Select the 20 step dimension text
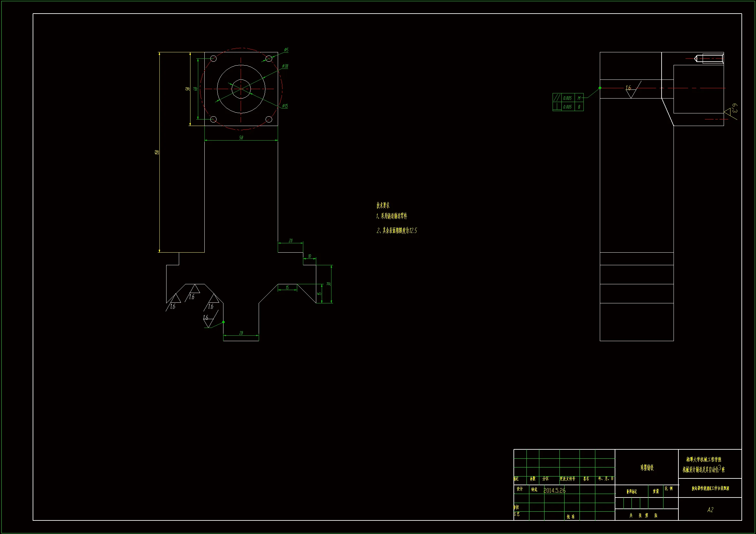 click(x=290, y=241)
